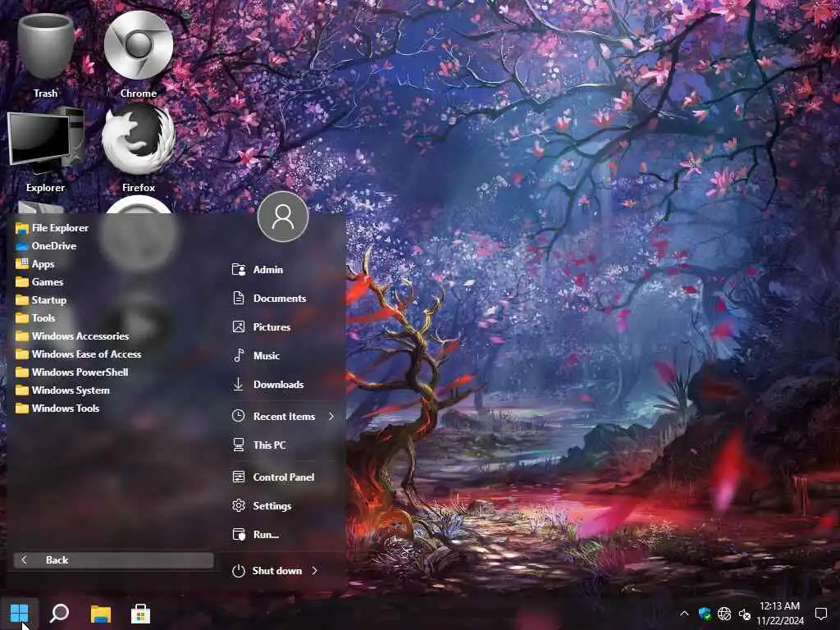Expand the Shut down options arrow

[x=314, y=571]
